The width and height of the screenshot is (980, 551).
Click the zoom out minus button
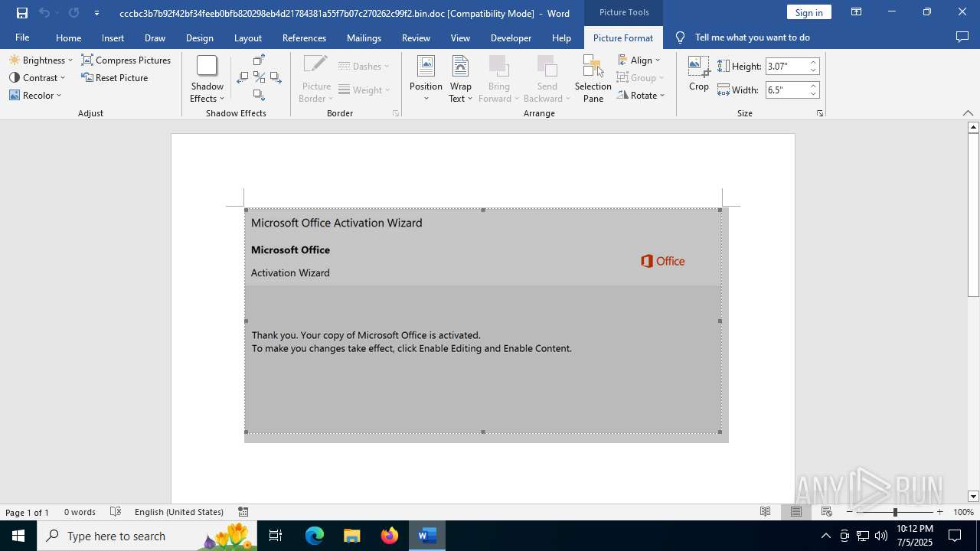[850, 512]
